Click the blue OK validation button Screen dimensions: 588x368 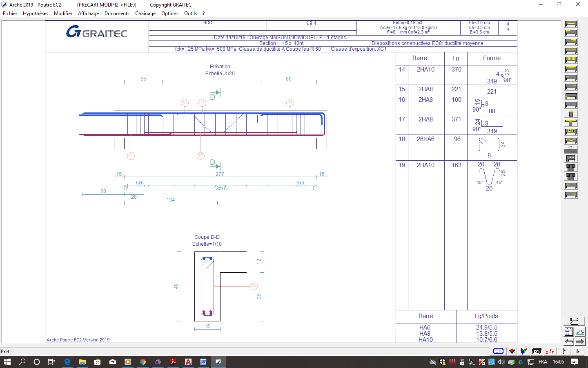point(498,351)
